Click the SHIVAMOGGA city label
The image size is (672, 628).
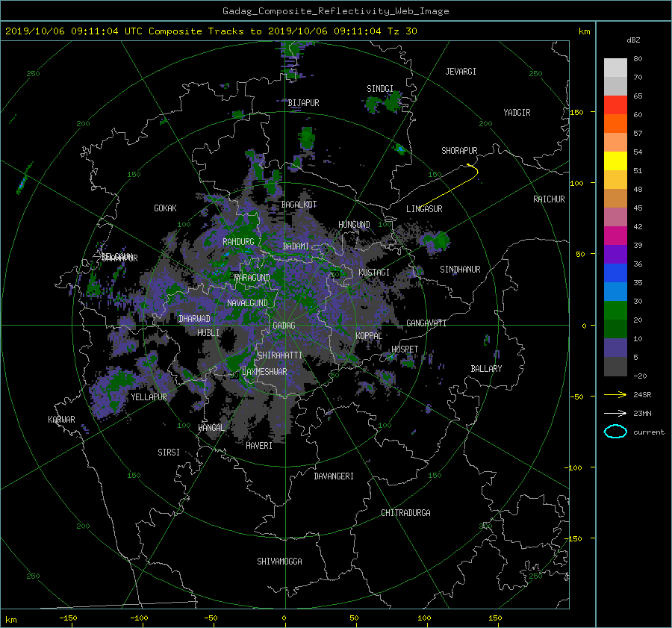pyautogui.click(x=279, y=562)
